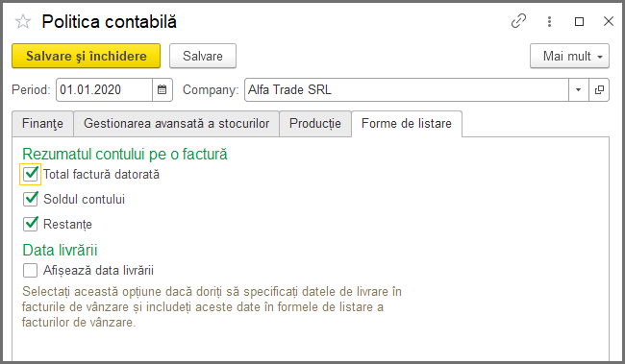Screen dimensions: 625x364
Task: Toggle the Soldul contului checkbox
Action: click(31, 199)
